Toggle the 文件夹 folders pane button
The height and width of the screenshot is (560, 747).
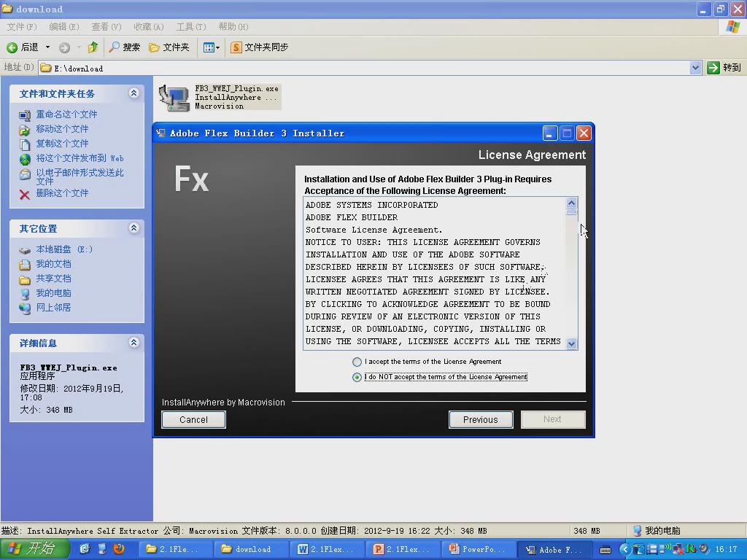pyautogui.click(x=169, y=47)
